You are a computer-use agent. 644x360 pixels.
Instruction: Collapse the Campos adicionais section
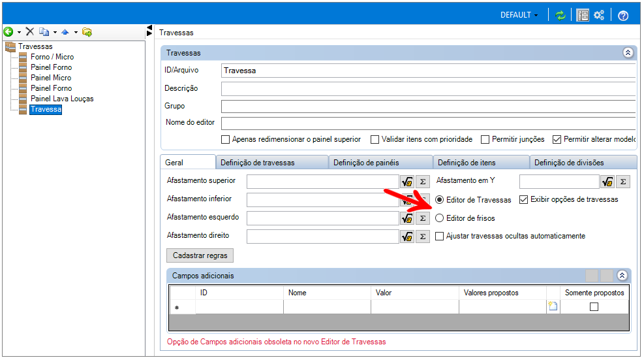622,276
